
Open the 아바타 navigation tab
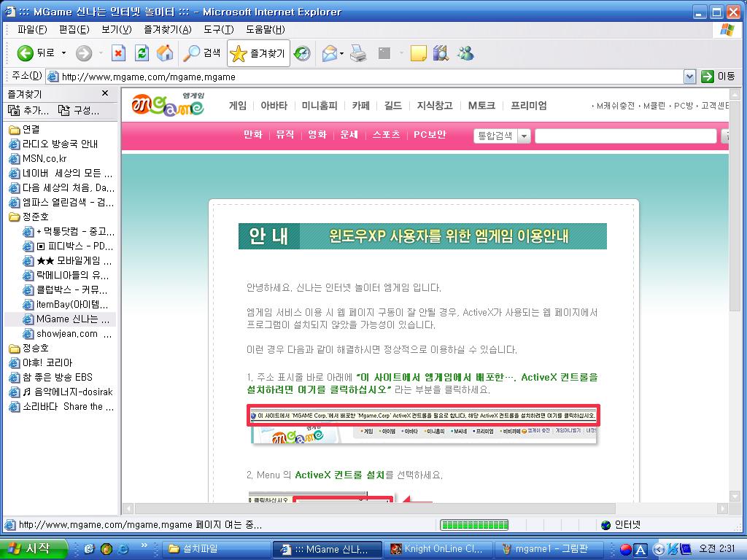274,105
